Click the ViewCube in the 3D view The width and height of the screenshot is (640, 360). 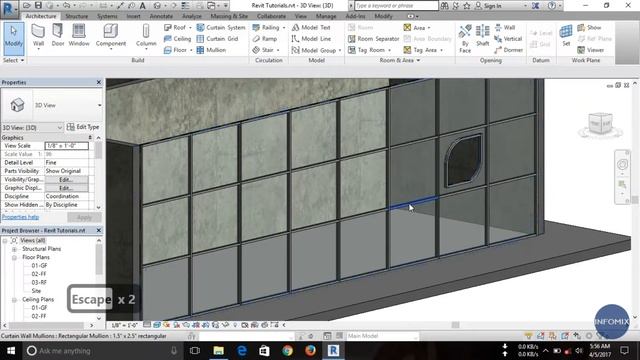click(600, 123)
